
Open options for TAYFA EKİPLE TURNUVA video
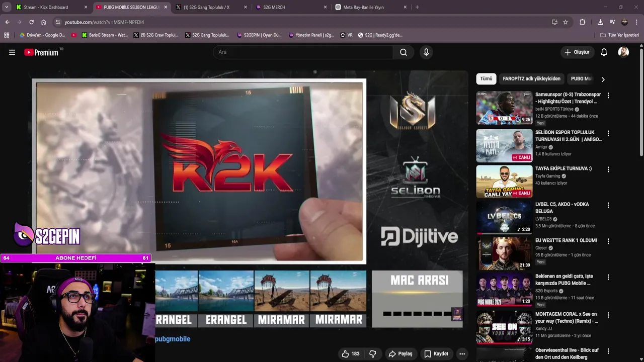pyautogui.click(x=608, y=170)
